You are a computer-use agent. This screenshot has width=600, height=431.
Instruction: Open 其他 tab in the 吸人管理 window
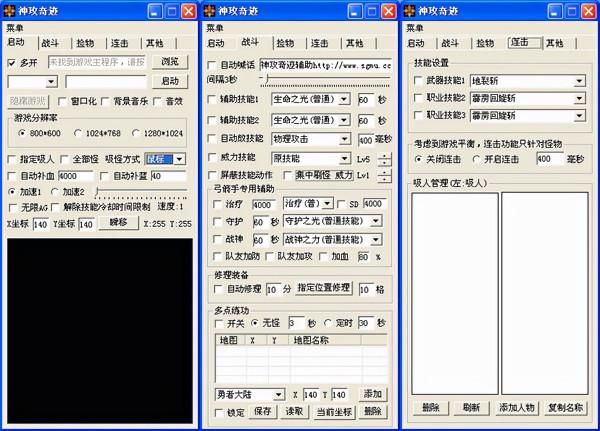click(555, 44)
